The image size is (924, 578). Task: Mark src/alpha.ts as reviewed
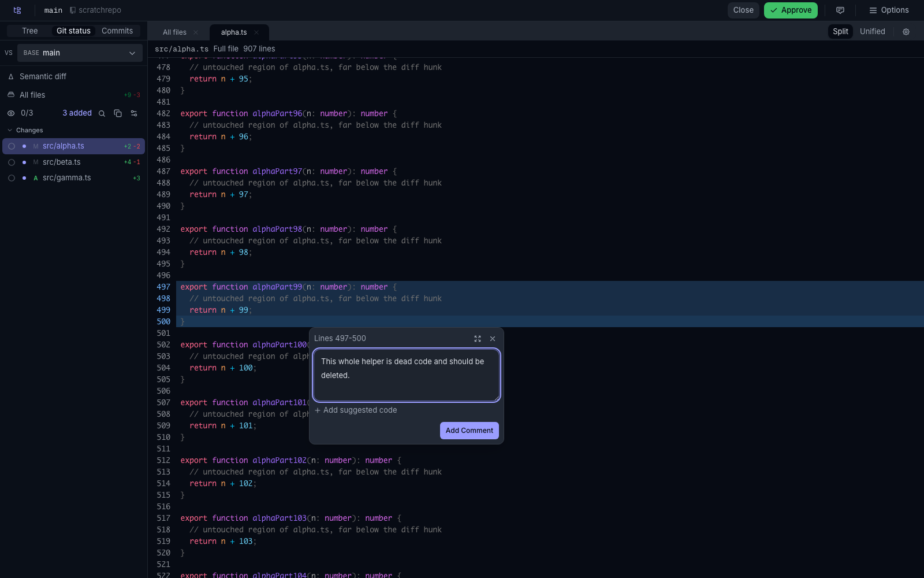[12, 146]
